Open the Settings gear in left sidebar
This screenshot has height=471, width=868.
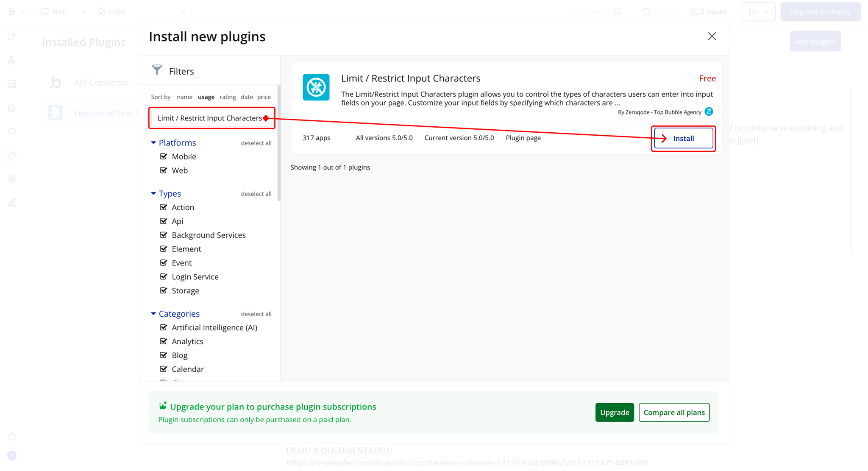point(12,179)
